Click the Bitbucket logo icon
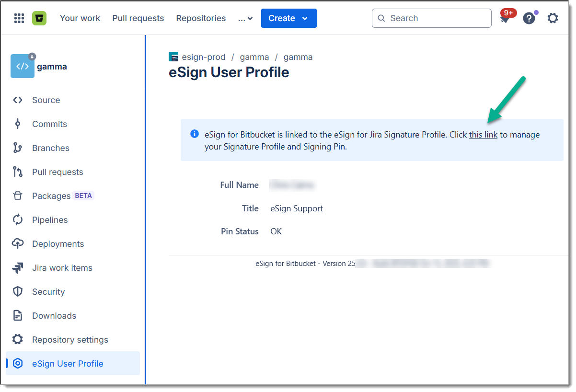This screenshot has width=576, height=392. [39, 18]
